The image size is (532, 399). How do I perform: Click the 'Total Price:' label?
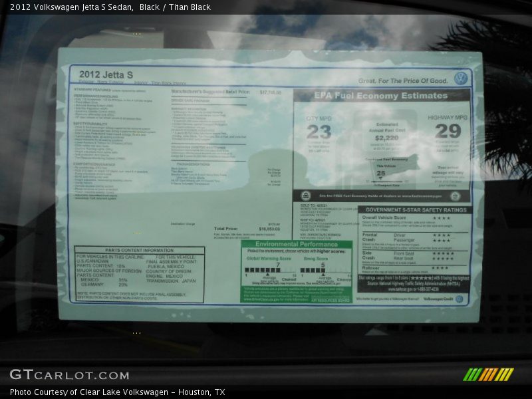click(226, 229)
